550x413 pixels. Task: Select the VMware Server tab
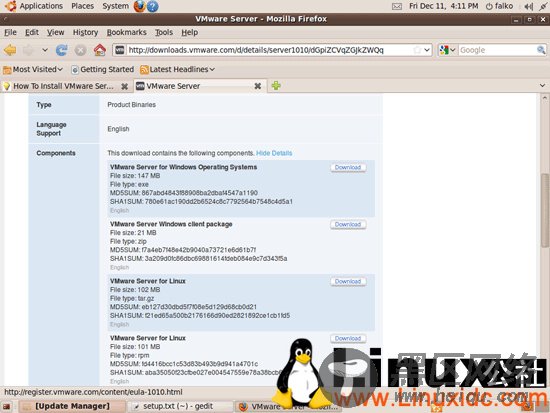(196, 86)
